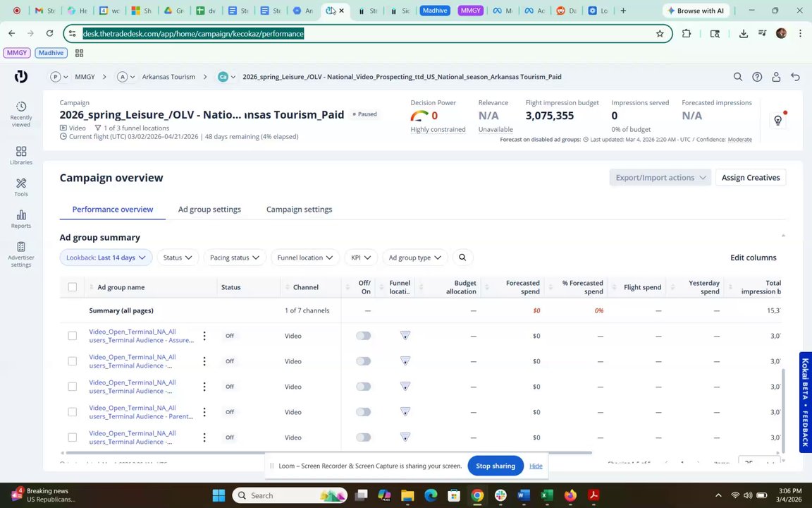812x508 pixels.
Task: Expand the Export/Import actions dropdown
Action: (x=660, y=178)
